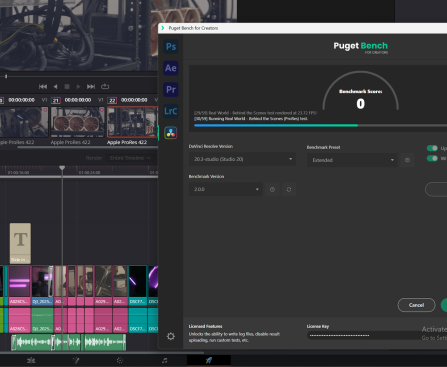Select the A02AC5 video clip on timeline
The height and width of the screenshot is (367, 447).
click(x=20, y=286)
